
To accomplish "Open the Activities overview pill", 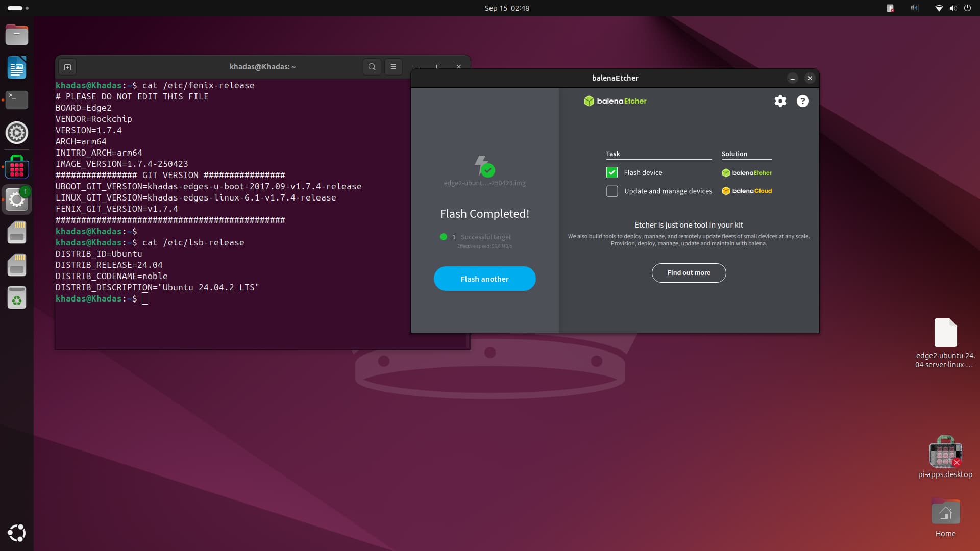I will (18, 8).
